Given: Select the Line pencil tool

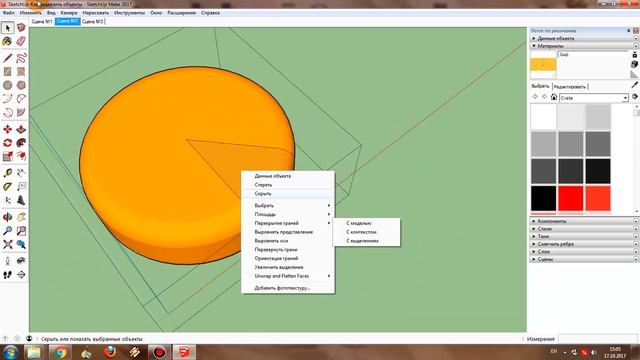Looking at the screenshot, I should (7, 58).
